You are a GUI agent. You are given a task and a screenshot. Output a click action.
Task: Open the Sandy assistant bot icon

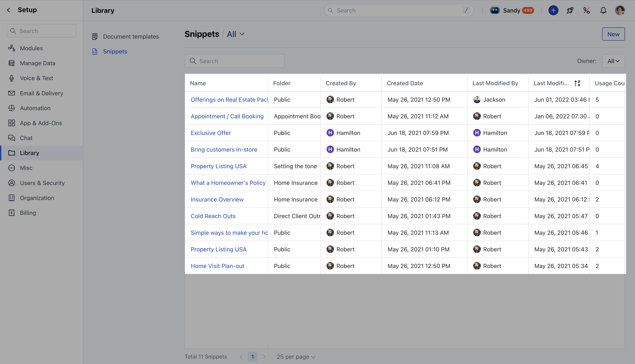click(x=494, y=10)
